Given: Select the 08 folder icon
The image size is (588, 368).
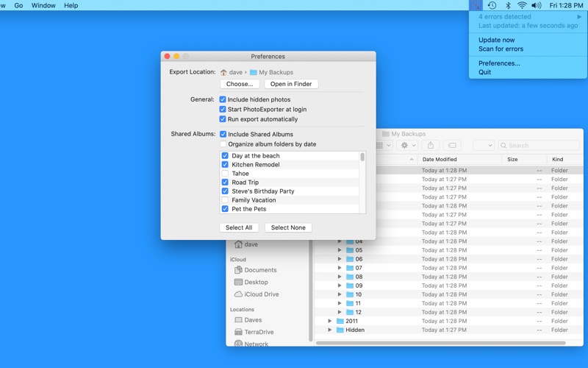Looking at the screenshot, I should click(x=350, y=277).
